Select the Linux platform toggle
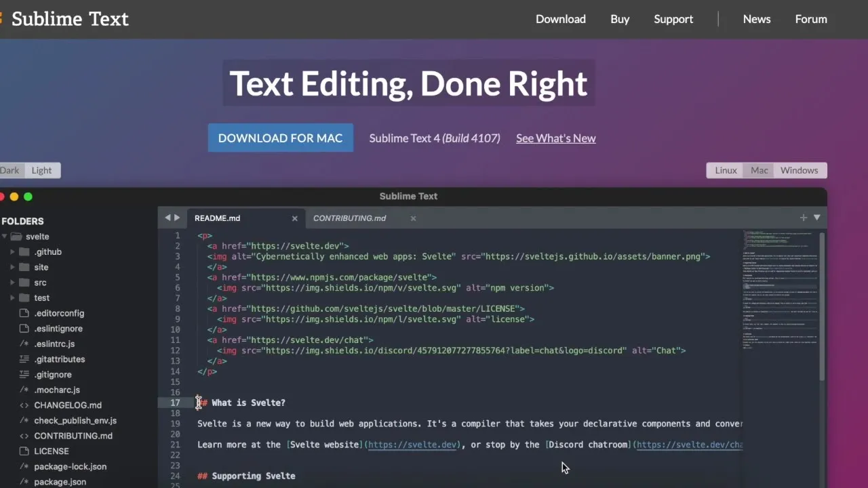This screenshot has width=868, height=488. (x=725, y=170)
